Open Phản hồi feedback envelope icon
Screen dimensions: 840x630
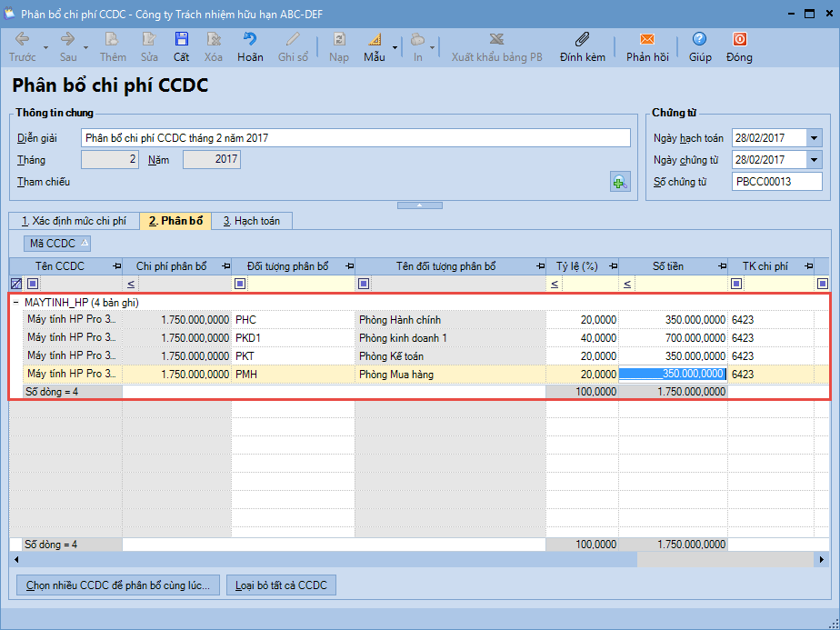(x=647, y=40)
